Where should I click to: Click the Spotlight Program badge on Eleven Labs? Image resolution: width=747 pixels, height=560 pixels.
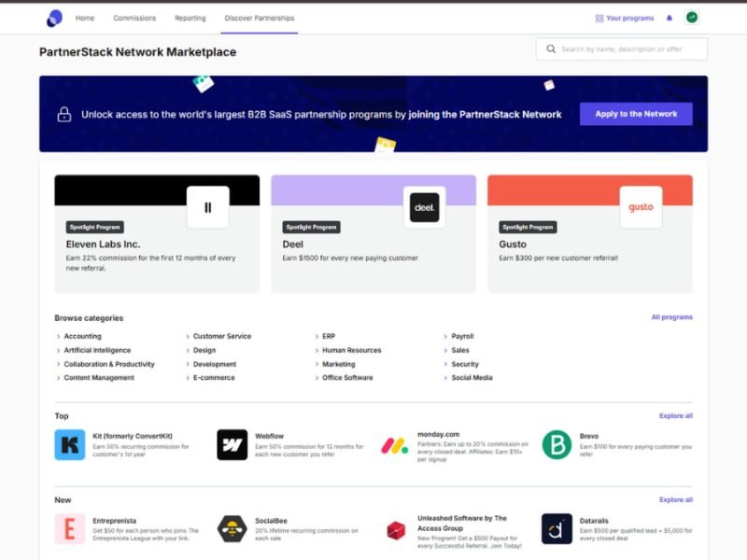(95, 227)
